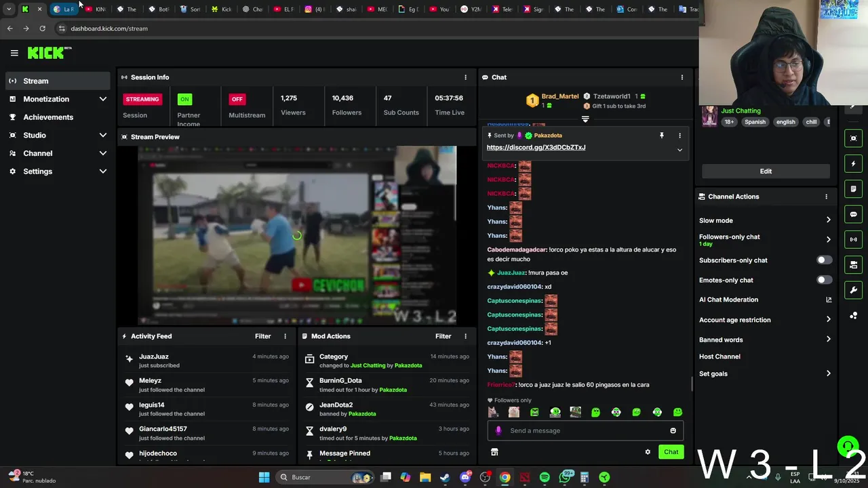This screenshot has height=488, width=868.
Task: Toggle Multistream OFF badge
Action: pos(237,99)
